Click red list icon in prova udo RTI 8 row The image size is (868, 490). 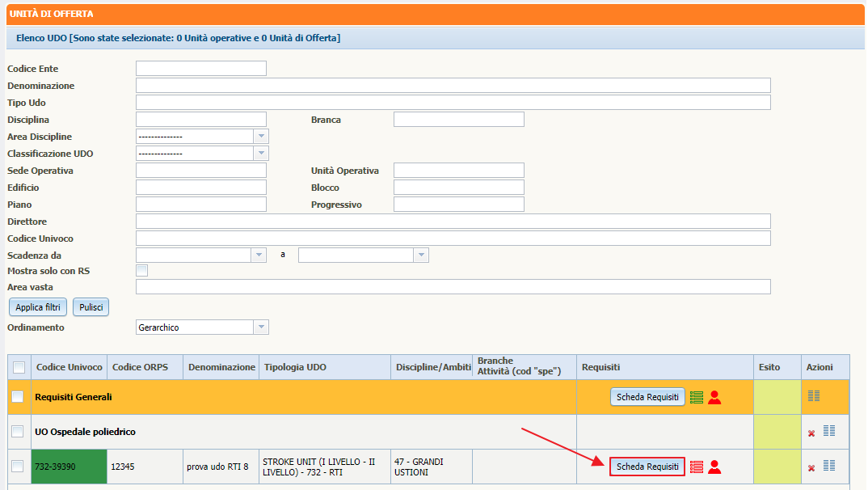point(697,467)
